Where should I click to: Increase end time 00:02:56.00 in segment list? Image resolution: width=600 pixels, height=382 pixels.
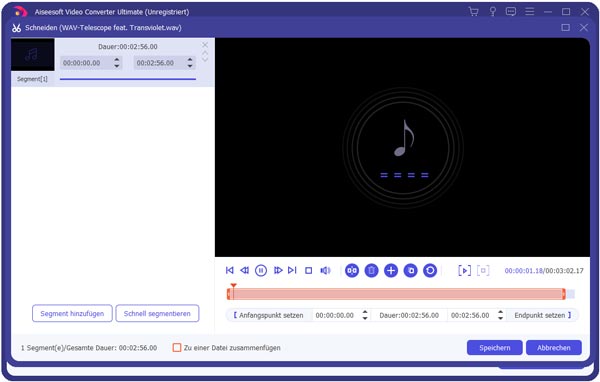tap(190, 59)
